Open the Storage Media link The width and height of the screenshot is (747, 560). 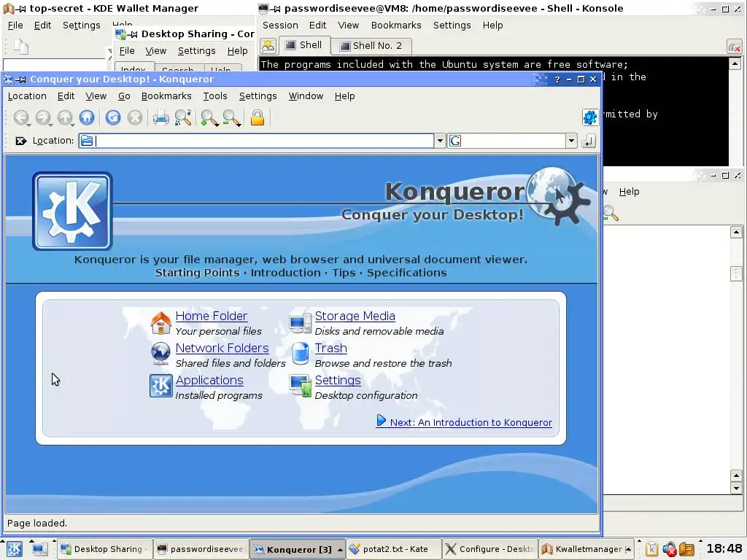(355, 316)
